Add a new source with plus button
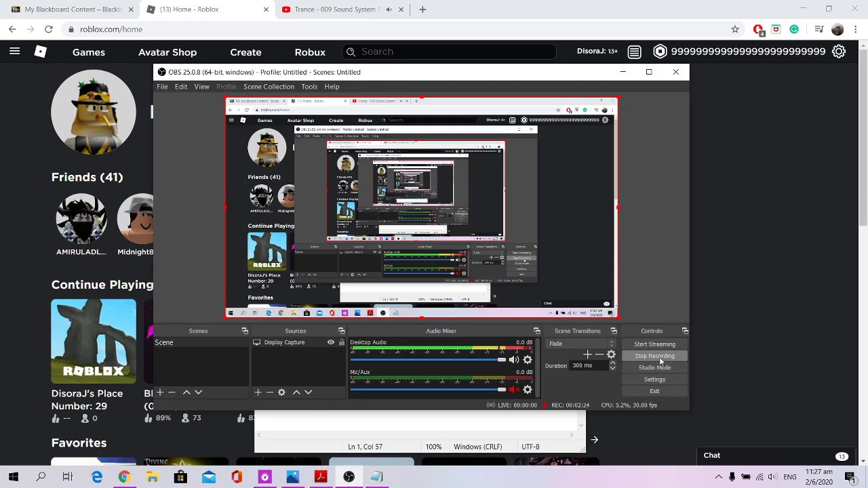Screen dimensions: 868x488 pos(258,392)
